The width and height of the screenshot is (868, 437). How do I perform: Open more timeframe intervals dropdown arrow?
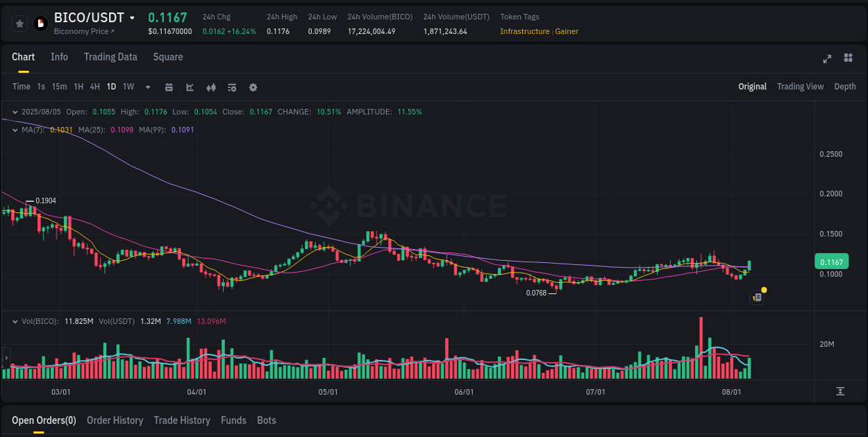[x=147, y=87]
